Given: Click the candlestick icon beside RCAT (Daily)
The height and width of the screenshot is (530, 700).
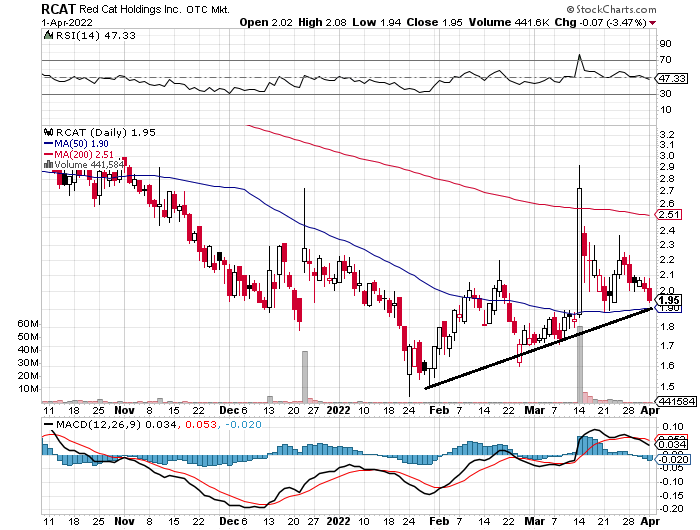Looking at the screenshot, I should (x=48, y=132).
